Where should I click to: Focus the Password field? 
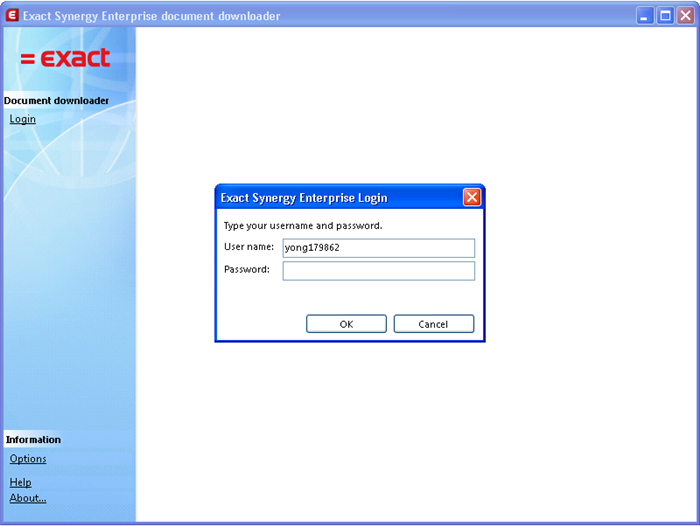(x=379, y=271)
